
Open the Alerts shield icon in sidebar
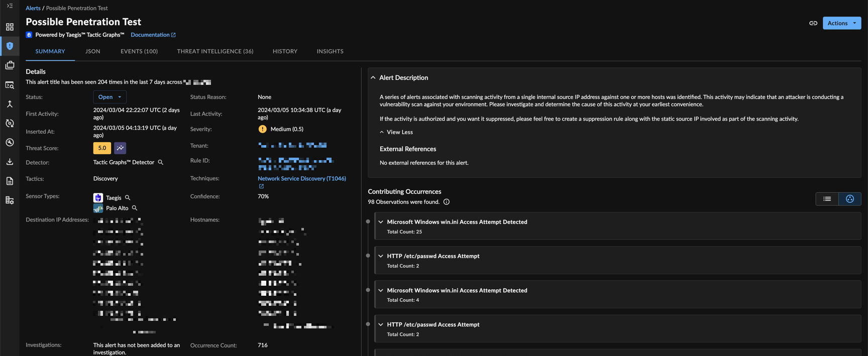10,46
